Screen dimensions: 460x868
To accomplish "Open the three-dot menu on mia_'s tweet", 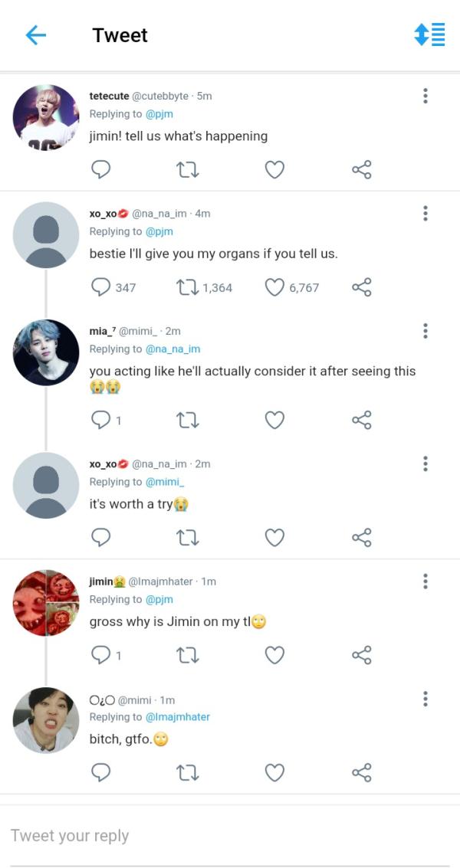I will point(425,332).
